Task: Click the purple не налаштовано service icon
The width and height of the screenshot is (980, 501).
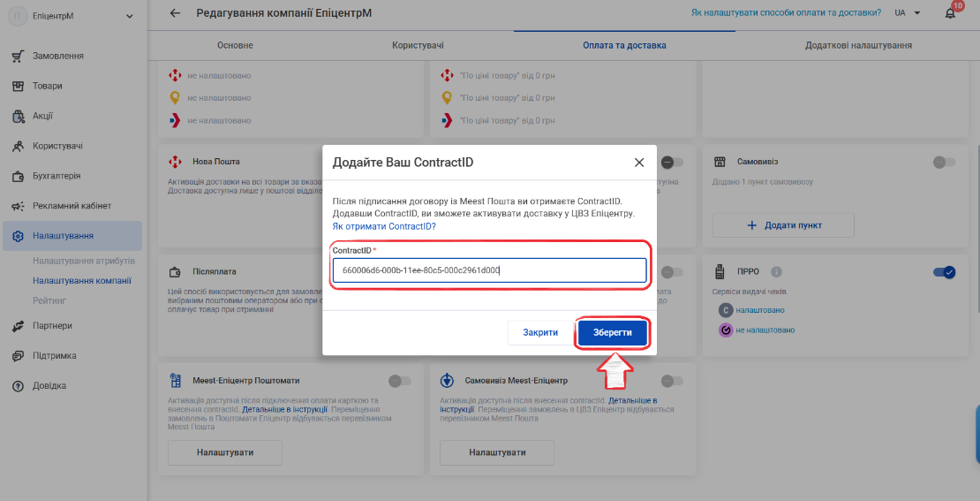Action: click(x=726, y=330)
